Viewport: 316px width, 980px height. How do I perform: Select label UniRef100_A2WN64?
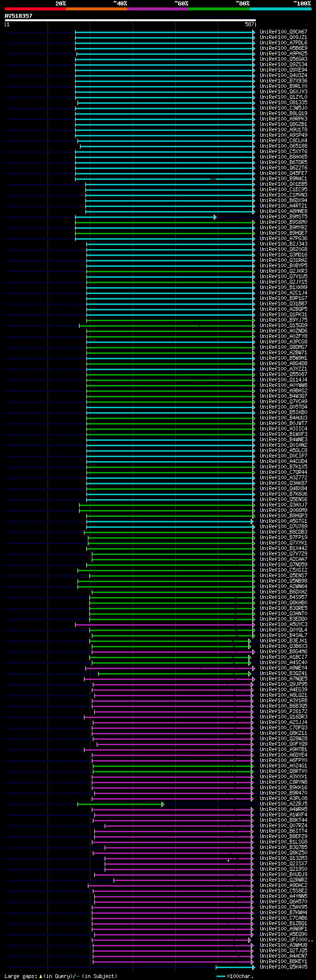283,586
